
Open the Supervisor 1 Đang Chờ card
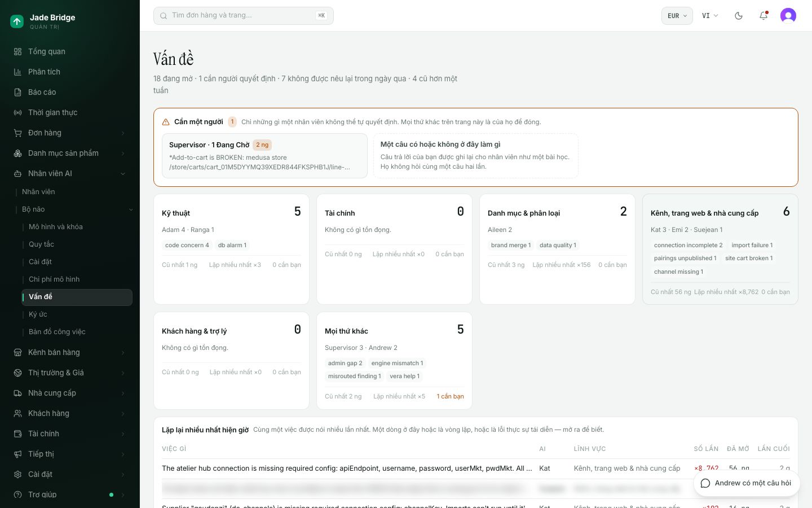coord(264,156)
